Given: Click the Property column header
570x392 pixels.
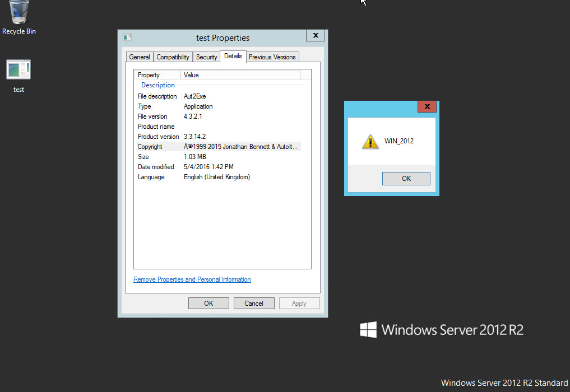Looking at the screenshot, I should click(x=157, y=75).
